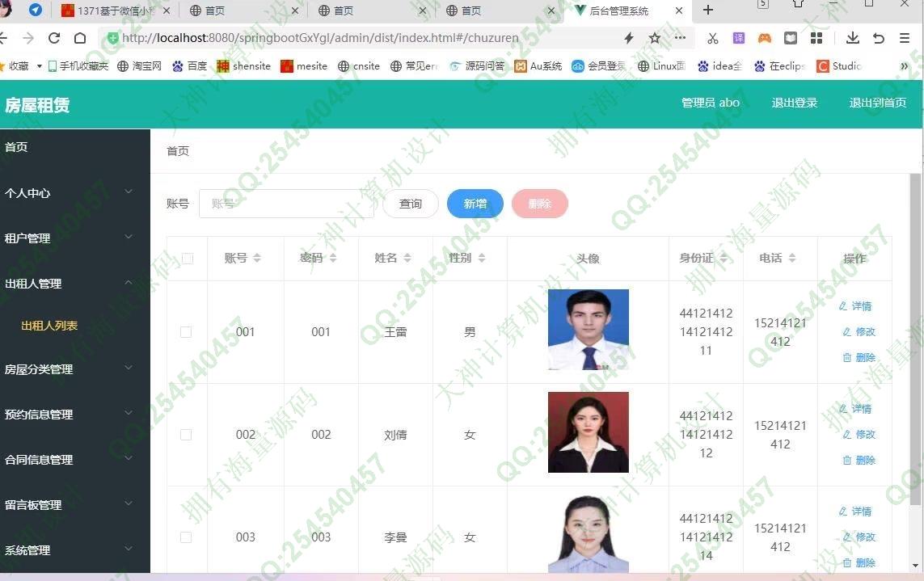Click the 管理员 abo header text
The image size is (924, 581).
710,103
